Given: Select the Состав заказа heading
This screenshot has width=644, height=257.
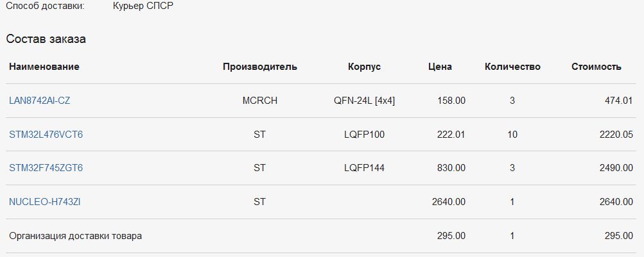Looking at the screenshot, I should 46,39.
